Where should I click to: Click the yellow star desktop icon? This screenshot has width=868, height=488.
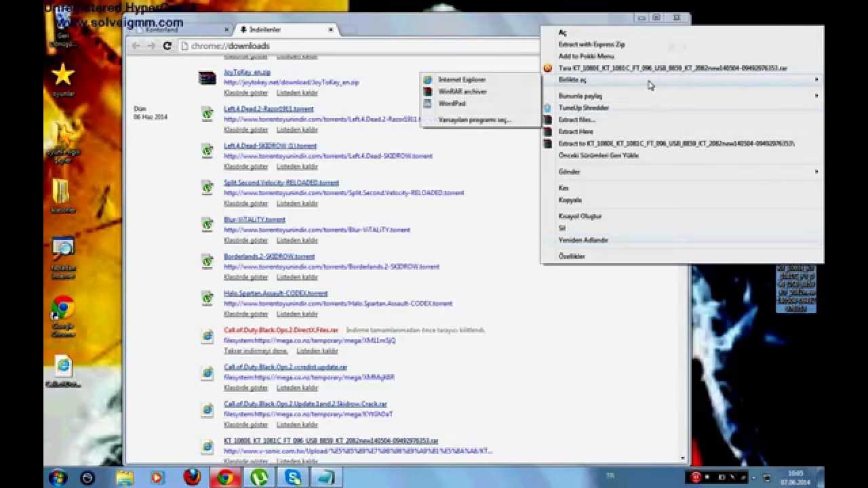coord(63,79)
